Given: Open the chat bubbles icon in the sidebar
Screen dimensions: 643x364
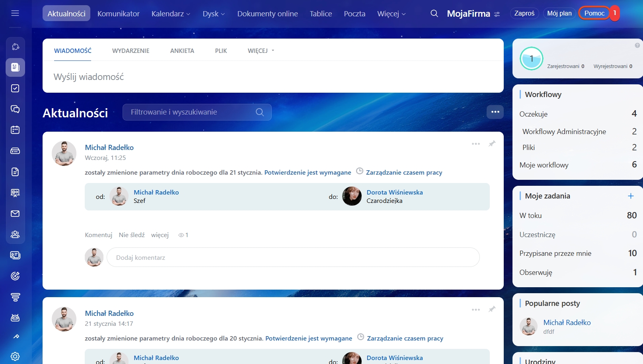Looking at the screenshot, I should (15, 109).
